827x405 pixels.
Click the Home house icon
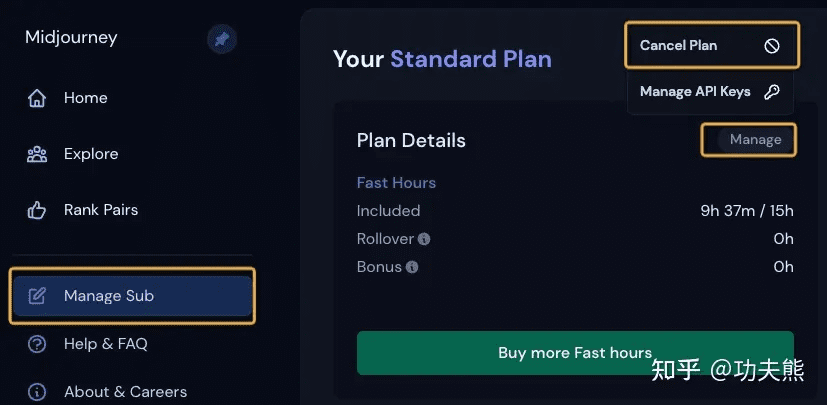(37, 98)
